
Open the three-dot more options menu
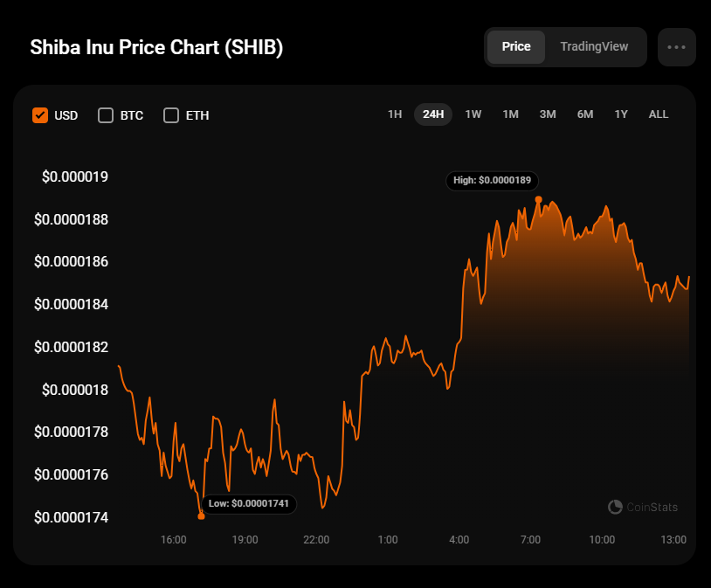[676, 47]
